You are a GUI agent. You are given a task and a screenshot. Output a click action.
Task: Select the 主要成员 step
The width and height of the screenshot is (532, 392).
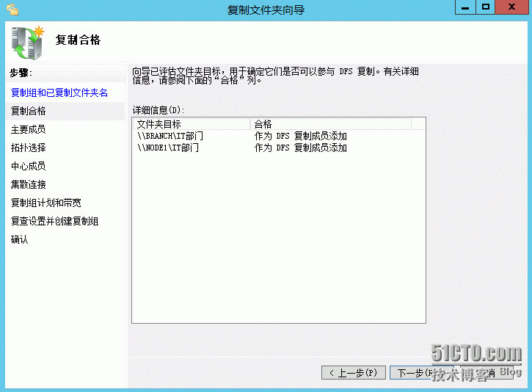point(28,129)
